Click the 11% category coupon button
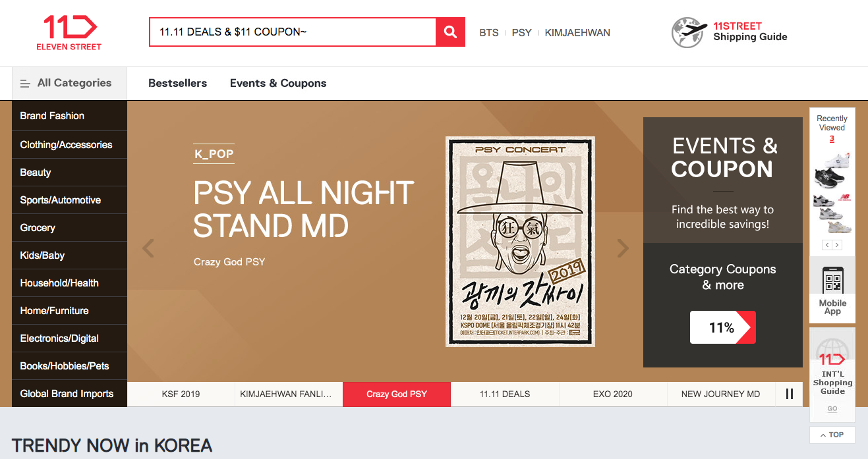This screenshot has height=459, width=868. (722, 327)
